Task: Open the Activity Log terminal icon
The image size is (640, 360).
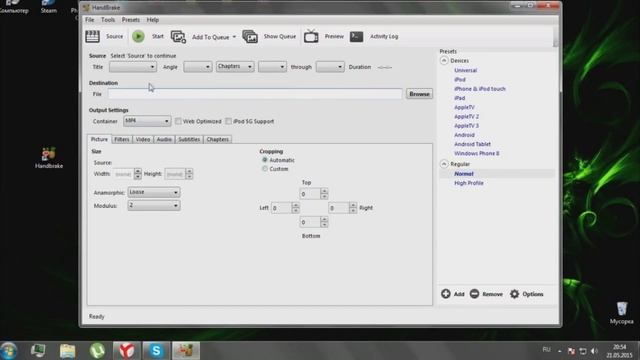Action: 356,36
